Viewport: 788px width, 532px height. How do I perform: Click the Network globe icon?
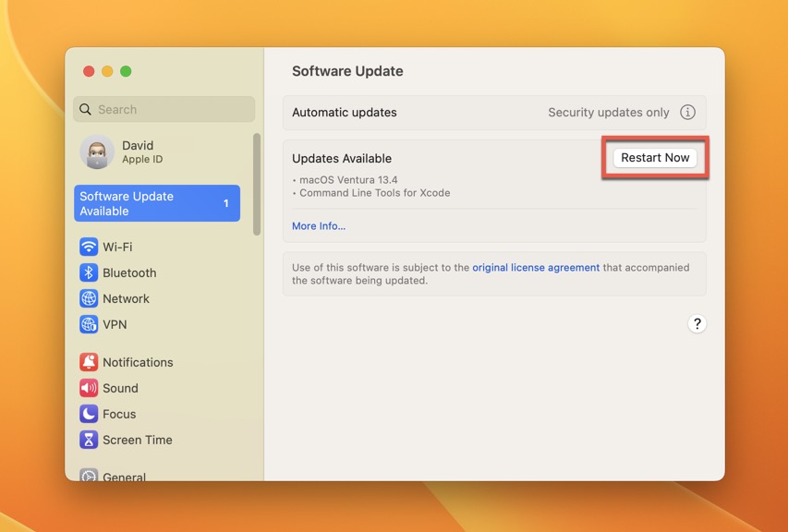89,298
